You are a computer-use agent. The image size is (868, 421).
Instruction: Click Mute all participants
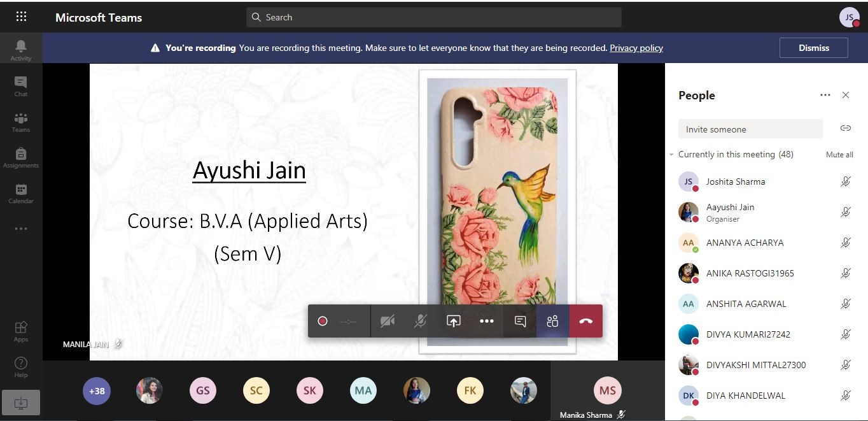tap(839, 155)
